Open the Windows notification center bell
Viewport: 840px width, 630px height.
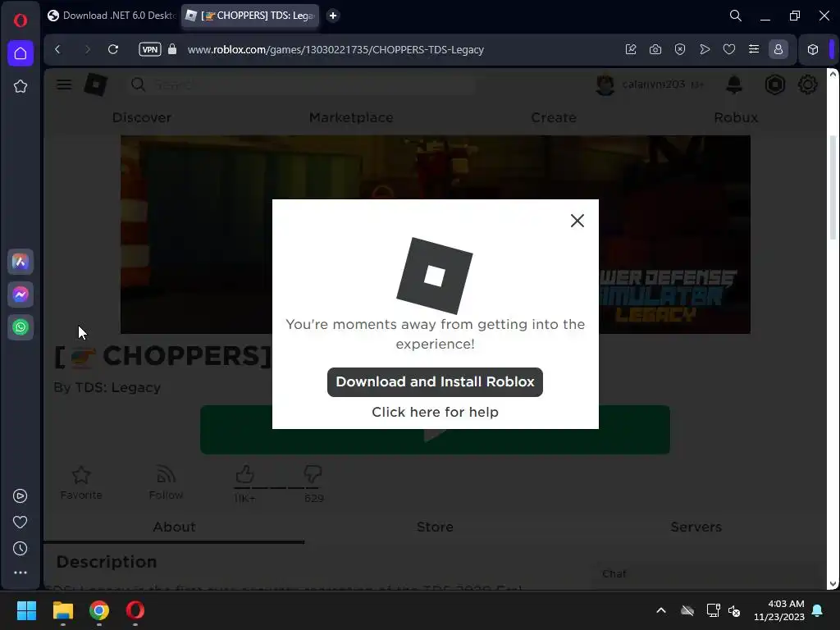click(x=817, y=610)
